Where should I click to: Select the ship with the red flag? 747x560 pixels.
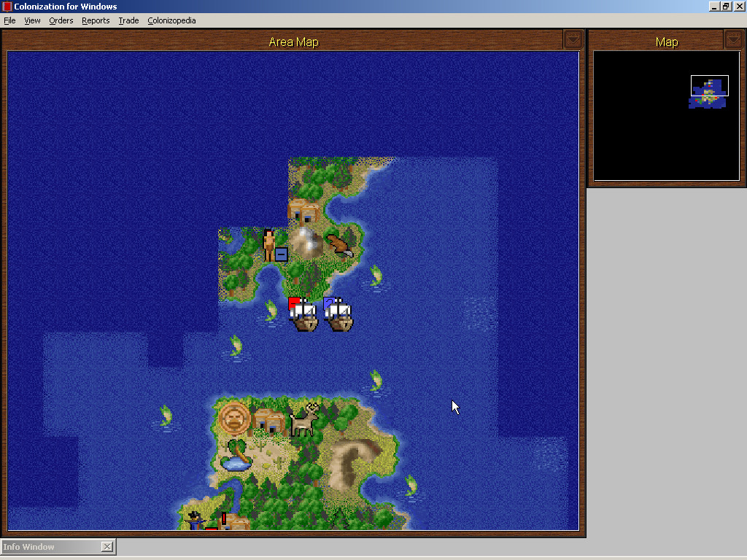(x=303, y=314)
